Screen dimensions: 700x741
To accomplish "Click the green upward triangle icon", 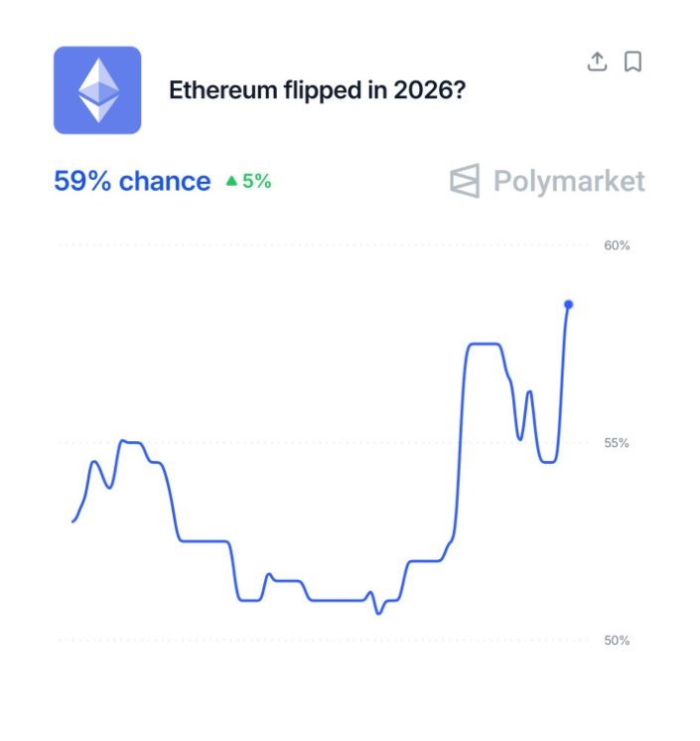I will (231, 181).
